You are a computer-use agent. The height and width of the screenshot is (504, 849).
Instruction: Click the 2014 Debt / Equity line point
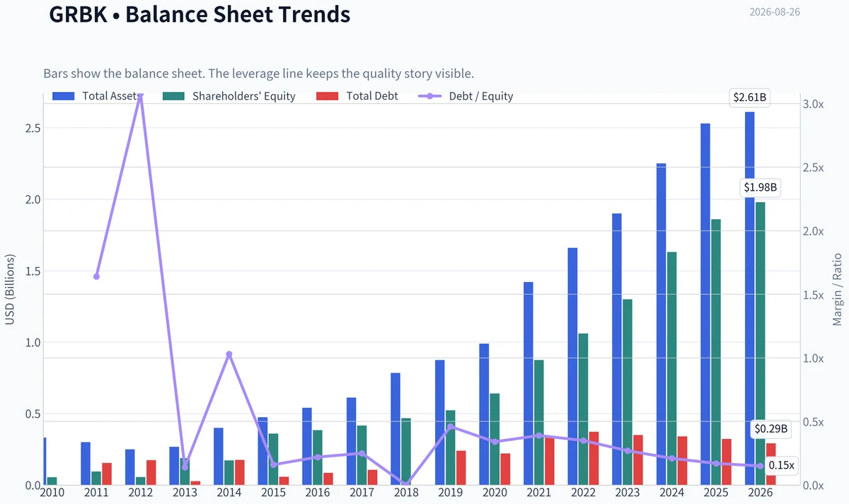pos(229,354)
